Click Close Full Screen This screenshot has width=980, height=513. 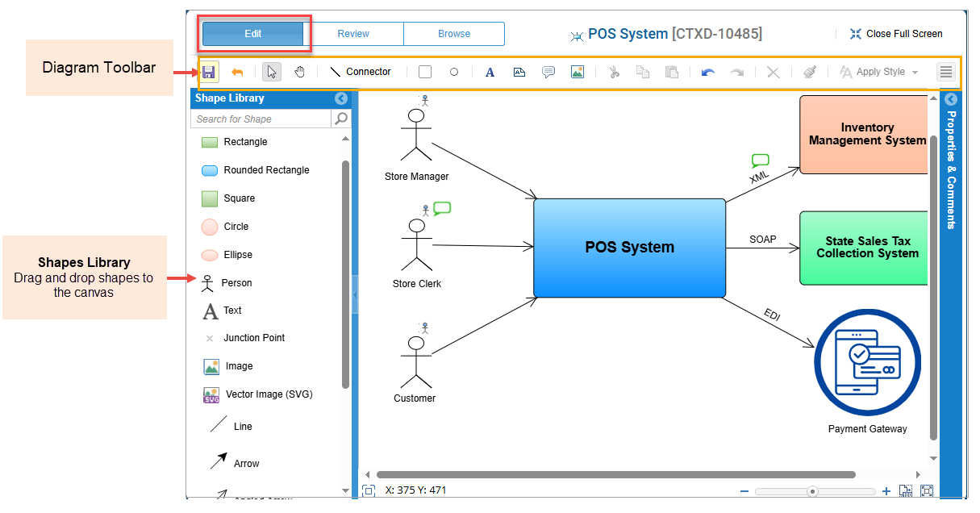pos(896,34)
